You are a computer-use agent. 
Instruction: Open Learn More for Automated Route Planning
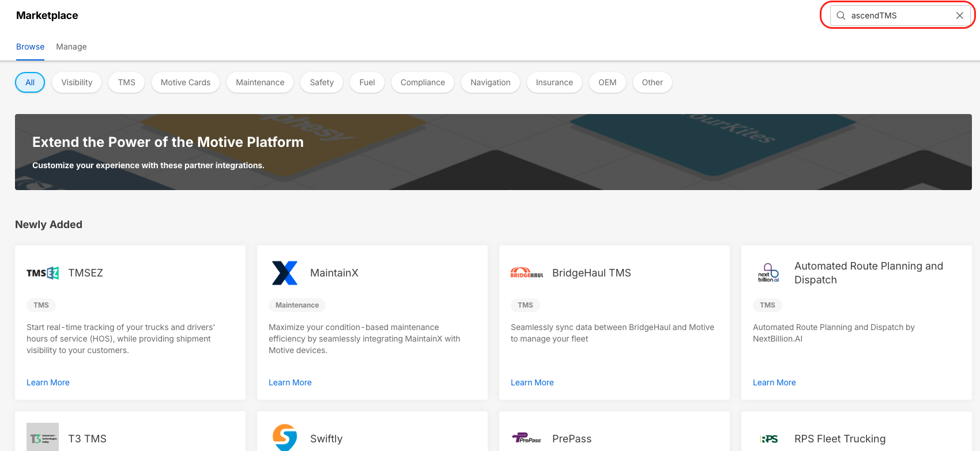point(774,382)
